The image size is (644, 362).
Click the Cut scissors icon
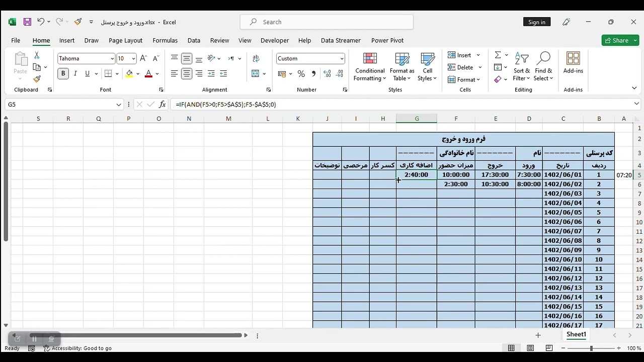point(37,55)
